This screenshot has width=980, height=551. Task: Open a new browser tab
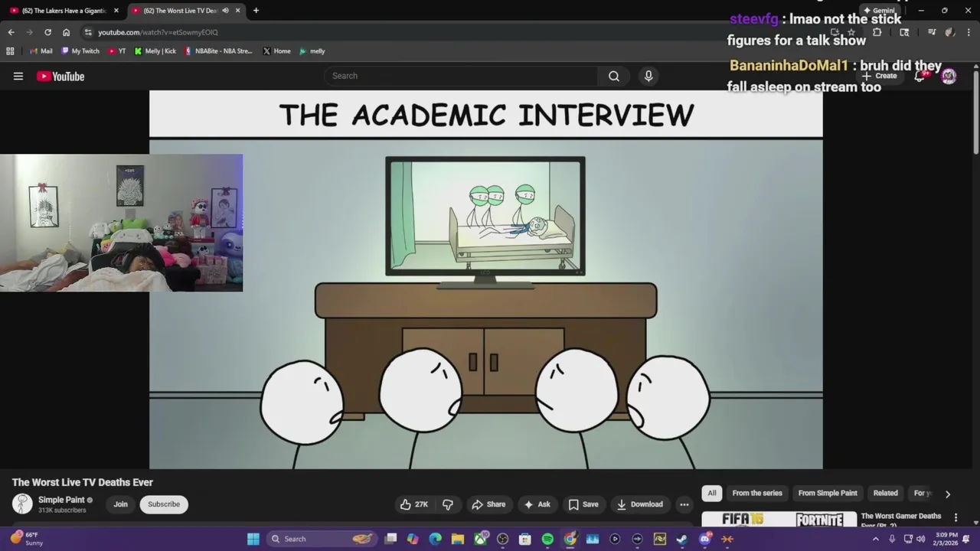click(x=256, y=11)
